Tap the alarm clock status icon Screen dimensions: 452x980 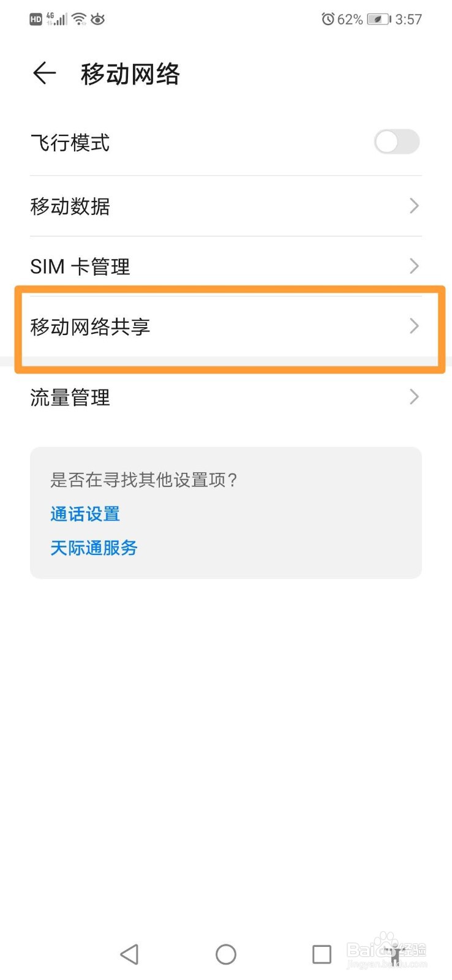click(x=330, y=19)
